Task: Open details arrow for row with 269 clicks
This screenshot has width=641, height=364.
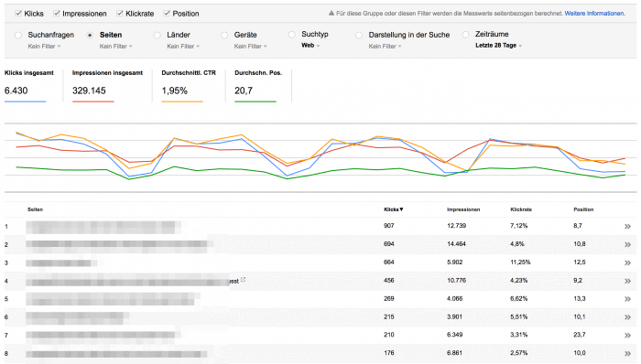Action: point(627,299)
